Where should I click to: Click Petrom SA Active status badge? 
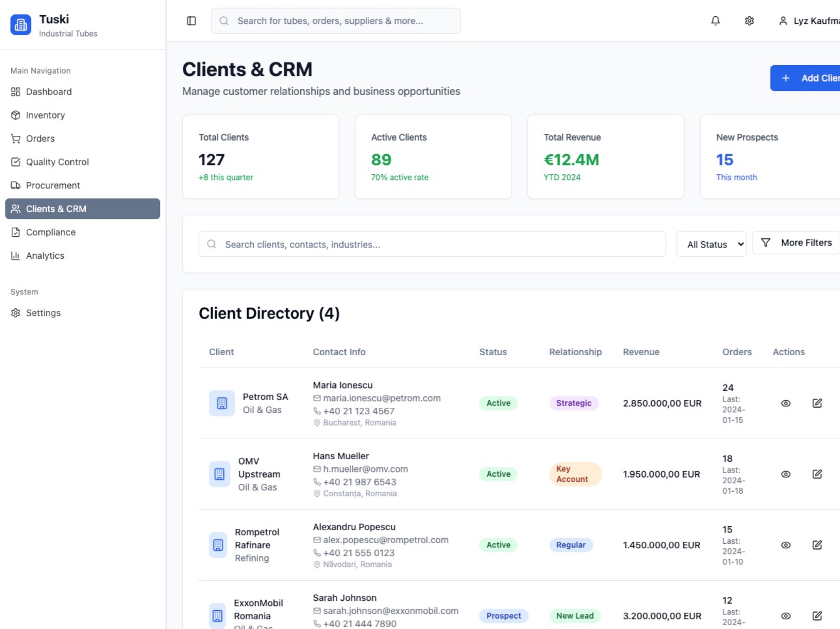498,403
